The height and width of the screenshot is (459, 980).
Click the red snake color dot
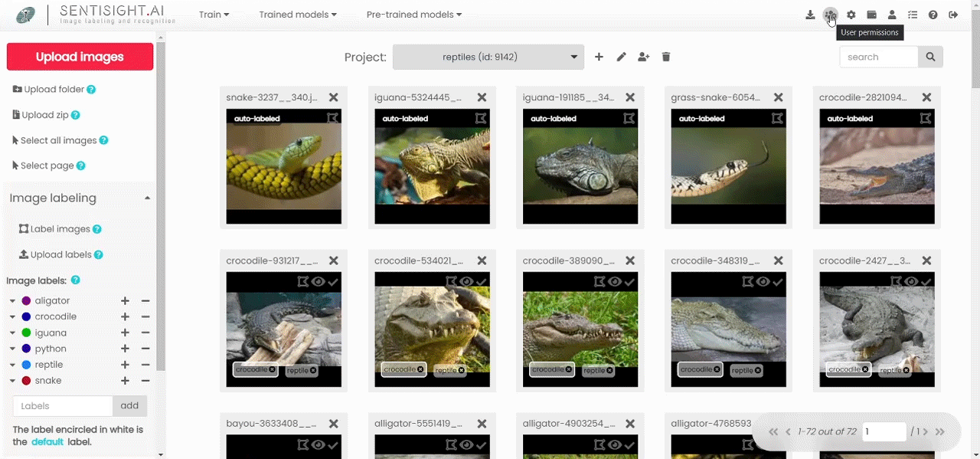[26, 381]
